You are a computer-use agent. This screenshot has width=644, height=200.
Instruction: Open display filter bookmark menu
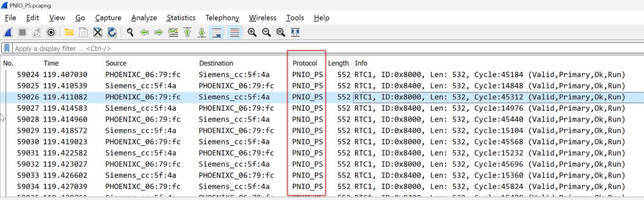[7, 48]
